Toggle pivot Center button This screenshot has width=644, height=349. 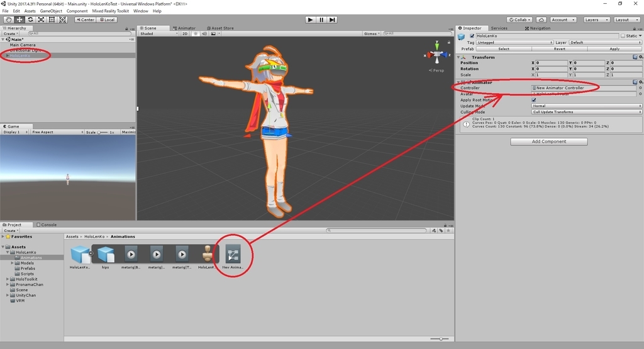click(86, 19)
